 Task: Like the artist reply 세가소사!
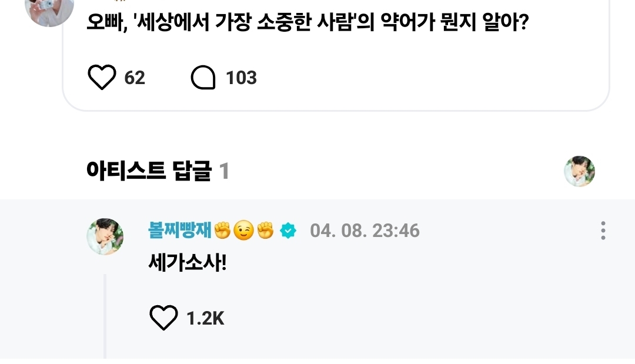coord(163,318)
